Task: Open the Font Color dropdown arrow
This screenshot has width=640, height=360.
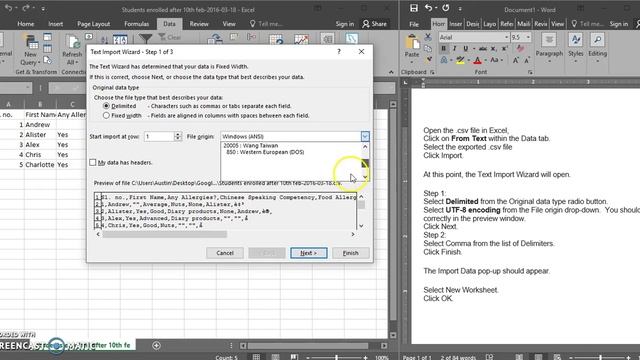Action: 485,60
